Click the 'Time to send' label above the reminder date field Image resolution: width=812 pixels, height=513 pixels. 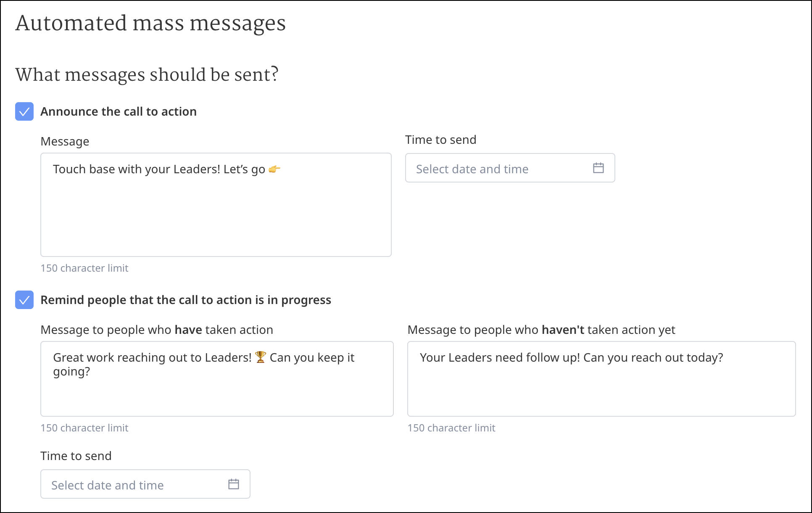click(x=76, y=456)
